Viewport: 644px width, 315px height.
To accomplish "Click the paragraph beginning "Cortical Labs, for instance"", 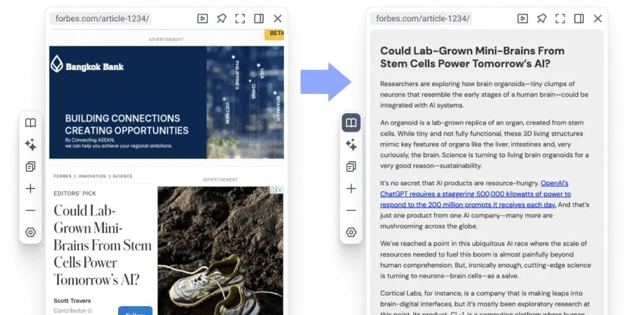I will click(485, 304).
